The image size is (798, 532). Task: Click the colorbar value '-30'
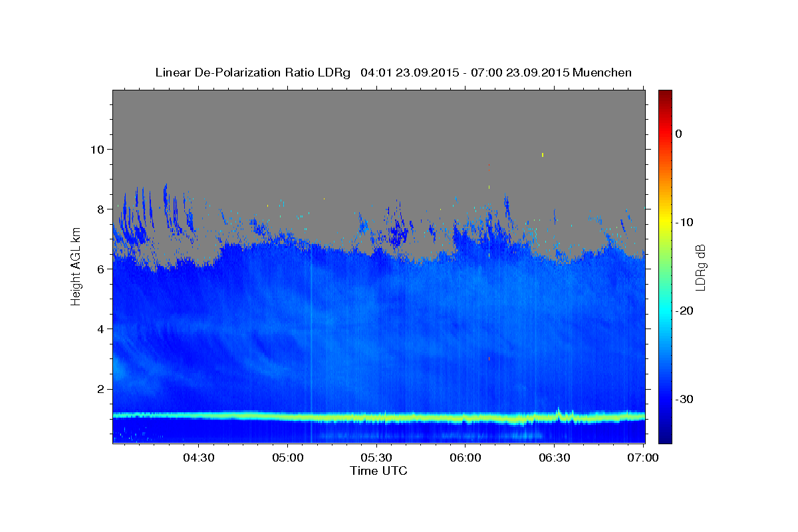tap(685, 399)
